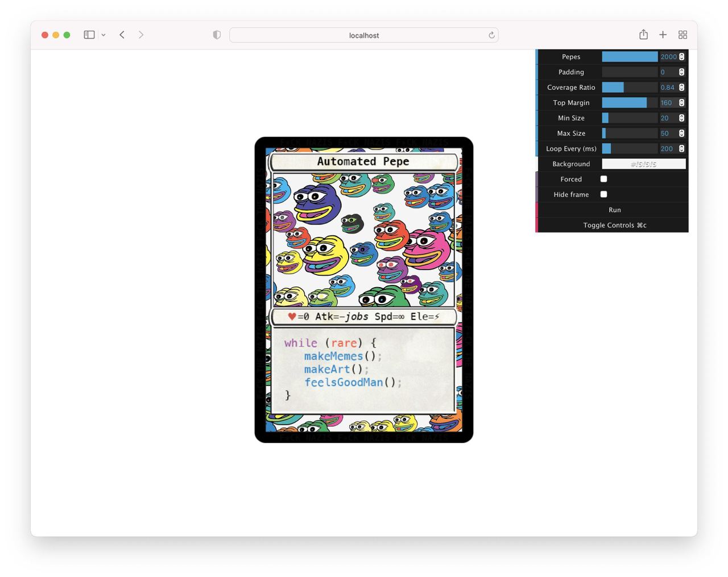Click the Pepes stepper arrows
This screenshot has height=577, width=728.
681,57
